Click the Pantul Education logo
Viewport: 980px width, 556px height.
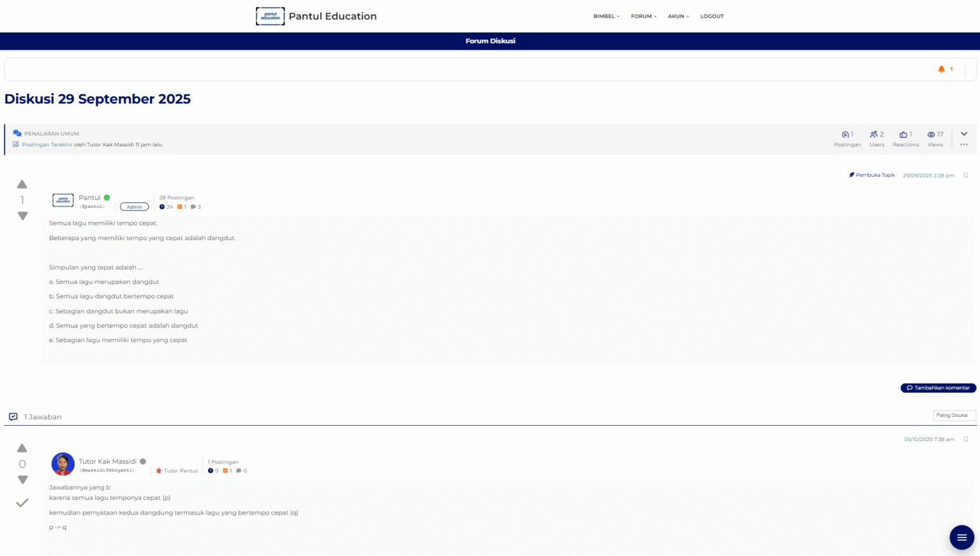coord(271,16)
